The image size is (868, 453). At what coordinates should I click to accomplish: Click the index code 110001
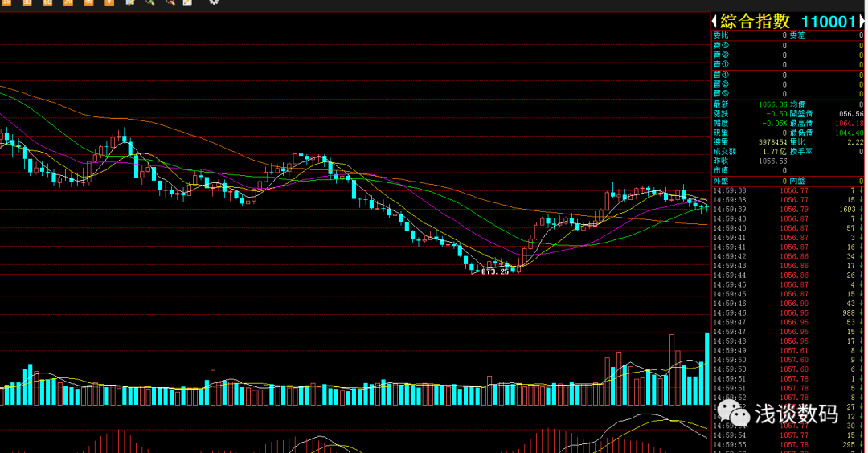[828, 22]
